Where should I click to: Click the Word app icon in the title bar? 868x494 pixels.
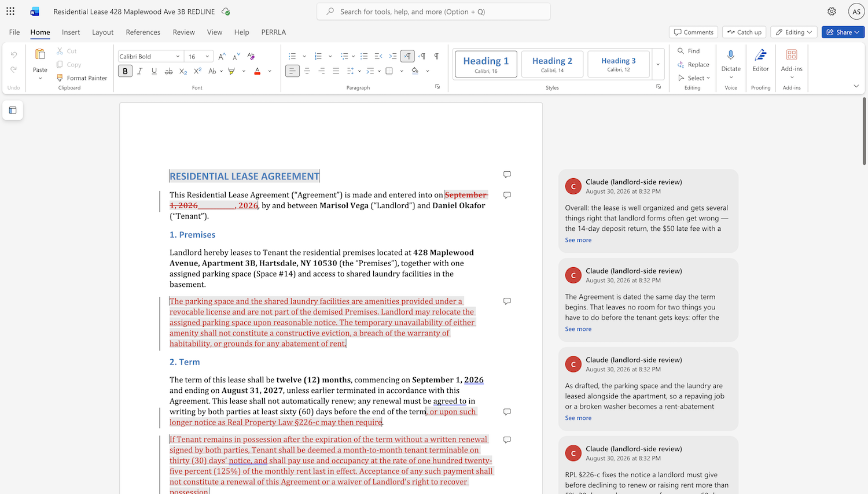point(35,12)
